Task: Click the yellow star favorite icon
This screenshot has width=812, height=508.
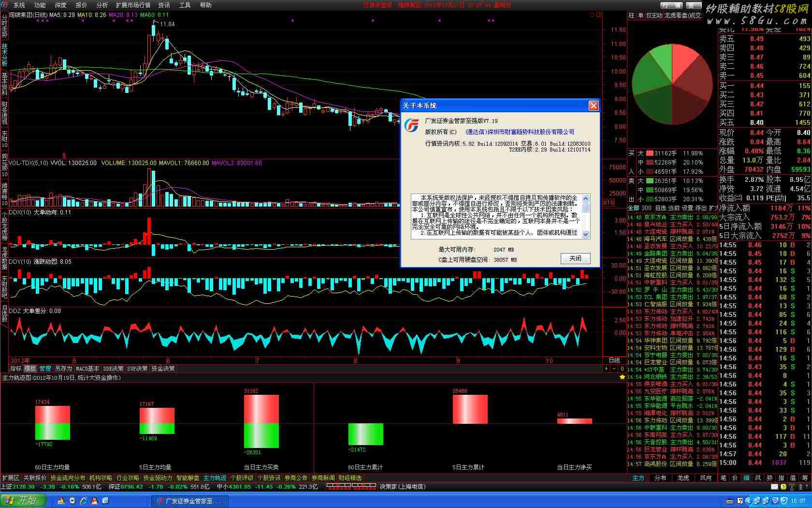Action: [x=622, y=377]
